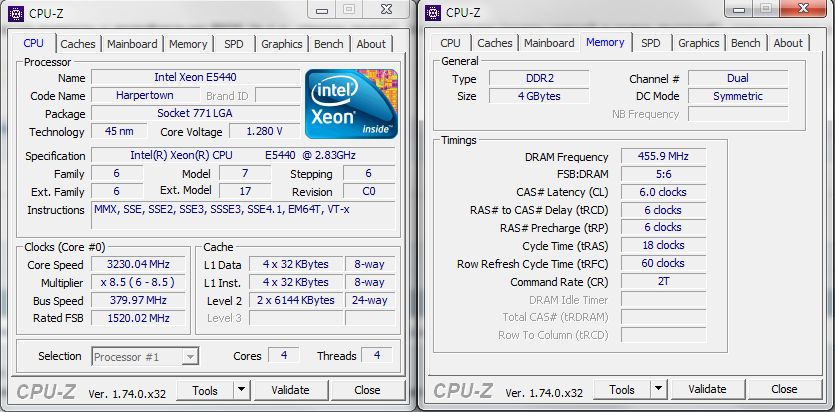This screenshot has height=412, width=835.
Task: Click the Core Voltage value 1.280 V
Action: click(265, 131)
